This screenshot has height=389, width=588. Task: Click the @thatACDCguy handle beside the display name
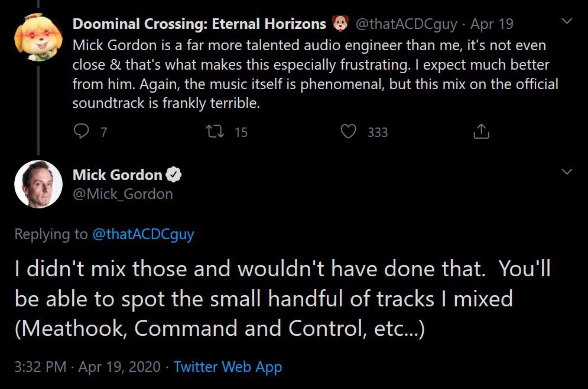(x=405, y=24)
